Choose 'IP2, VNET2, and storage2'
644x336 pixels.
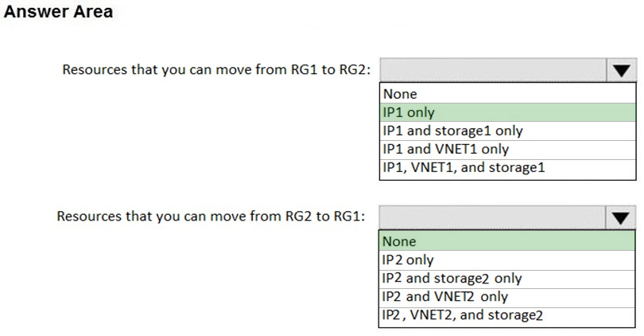point(506,315)
